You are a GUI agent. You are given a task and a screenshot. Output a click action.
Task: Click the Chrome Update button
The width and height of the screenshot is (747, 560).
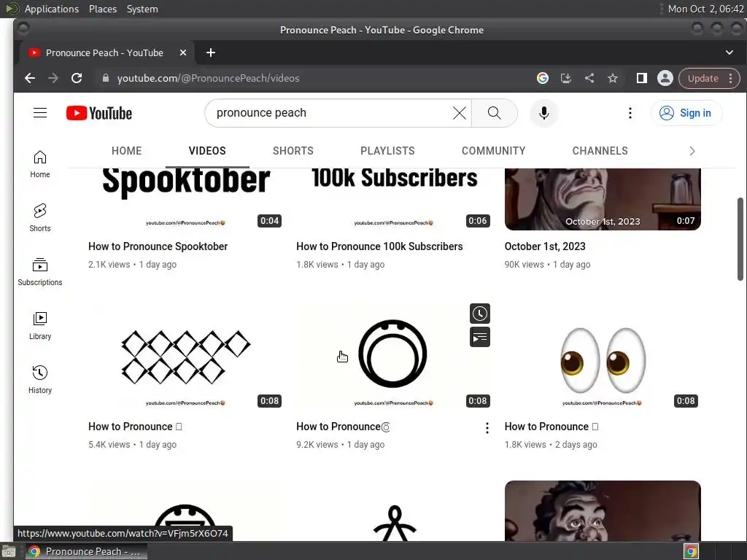703,78
